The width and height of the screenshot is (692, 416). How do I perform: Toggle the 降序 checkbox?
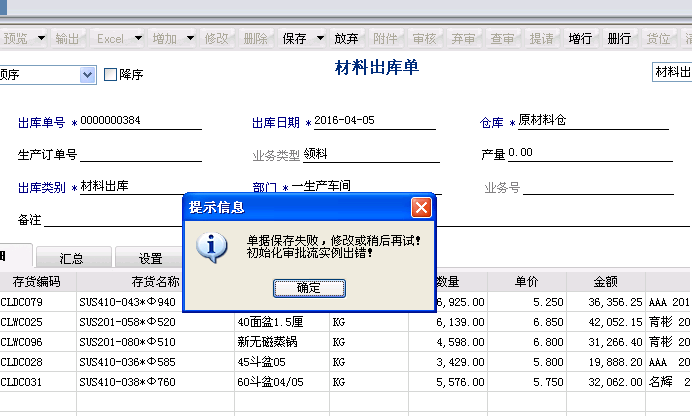tap(110, 75)
